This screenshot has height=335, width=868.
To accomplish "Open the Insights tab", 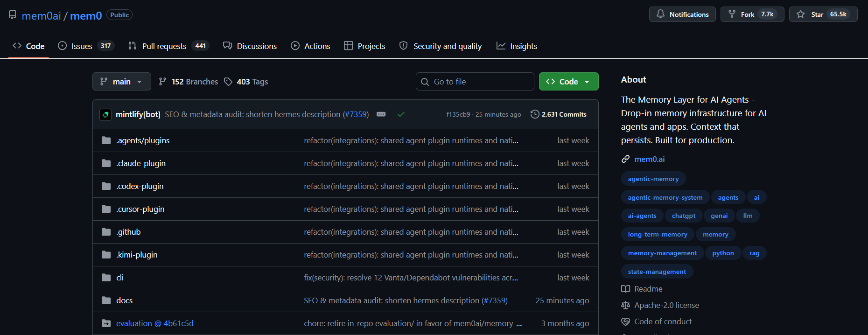I will (517, 46).
